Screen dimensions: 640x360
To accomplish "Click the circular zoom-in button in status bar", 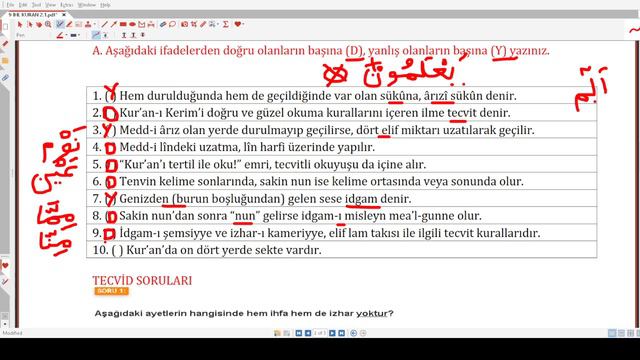I will click(x=353, y=333).
